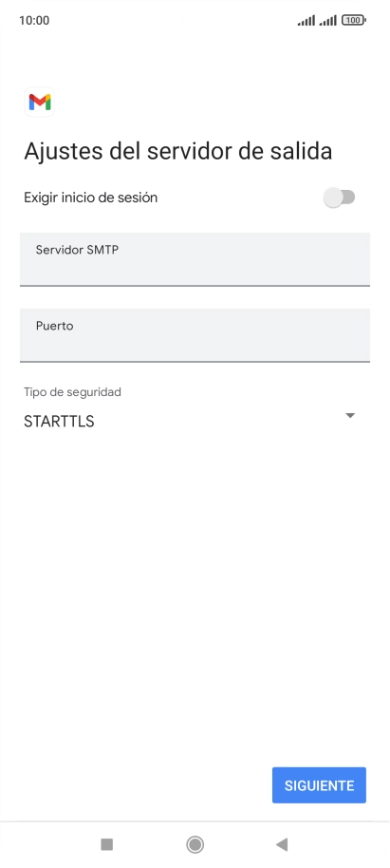
Task: Tap the second signal strength icon
Action: click(x=328, y=21)
